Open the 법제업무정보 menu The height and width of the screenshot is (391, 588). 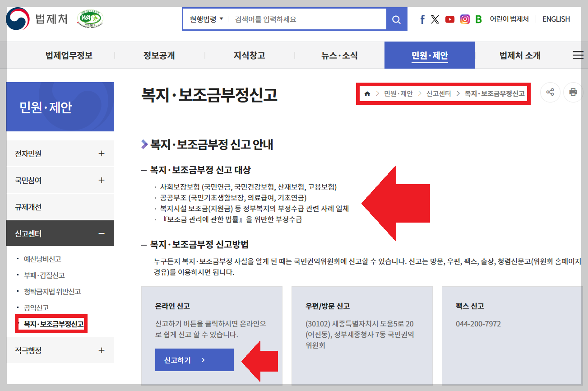click(69, 56)
